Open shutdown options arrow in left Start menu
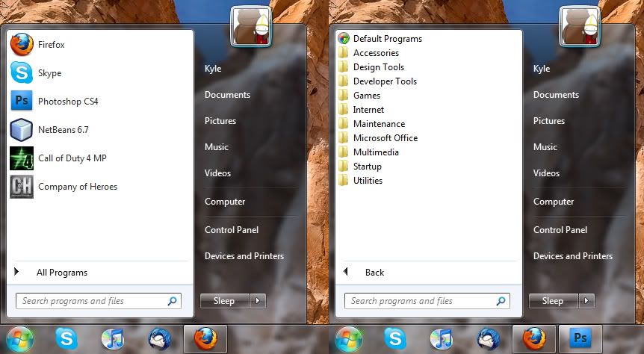The image size is (644, 354). click(x=258, y=301)
